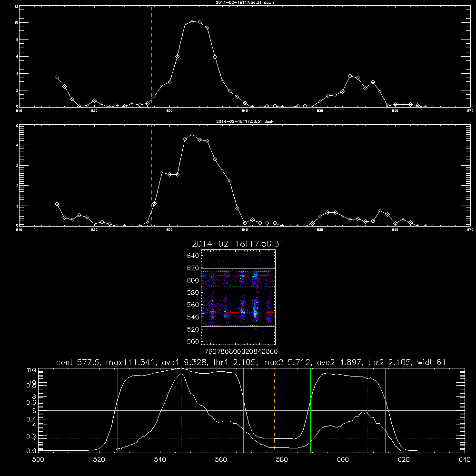Image resolution: width=476 pixels, height=476 pixels.
Task: Click dawn plot x-axis label 830
Action: (x=169, y=111)
